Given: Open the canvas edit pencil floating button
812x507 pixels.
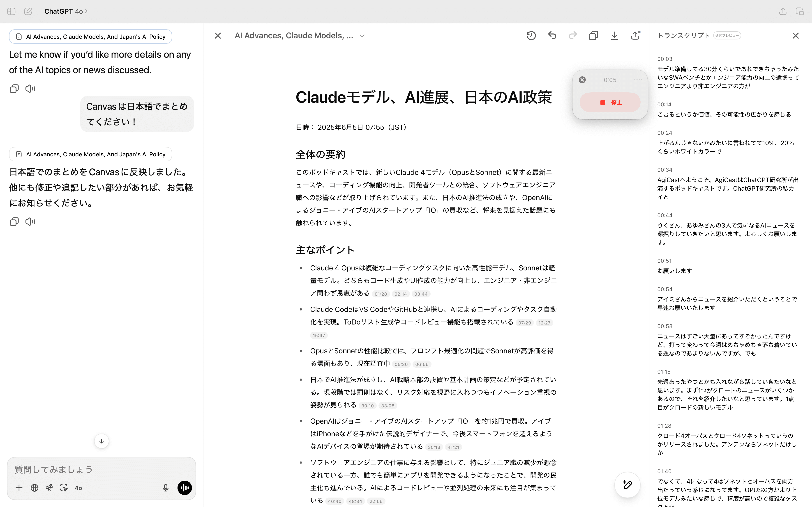Looking at the screenshot, I should (x=627, y=484).
